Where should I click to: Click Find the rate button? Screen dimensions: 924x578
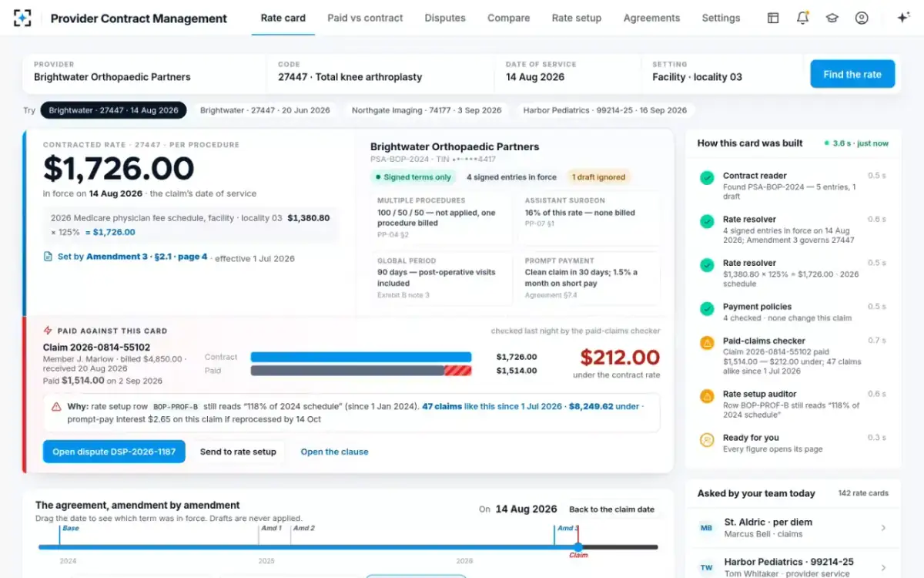pos(852,74)
